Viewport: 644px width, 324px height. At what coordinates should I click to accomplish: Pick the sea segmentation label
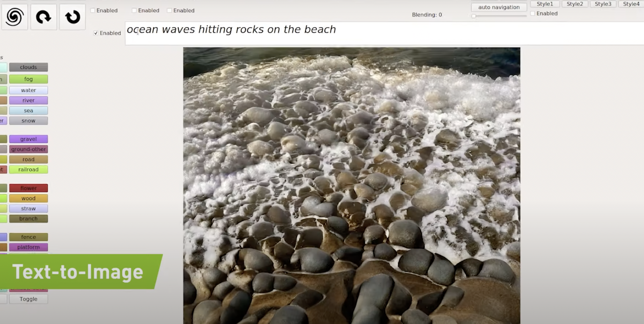(29, 111)
